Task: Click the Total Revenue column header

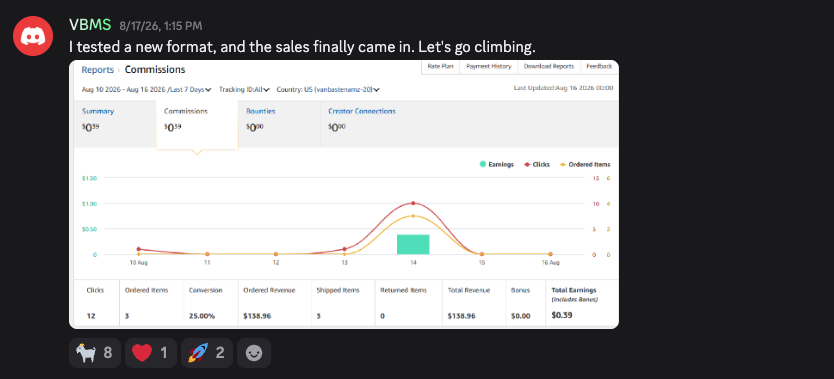Action: (469, 290)
